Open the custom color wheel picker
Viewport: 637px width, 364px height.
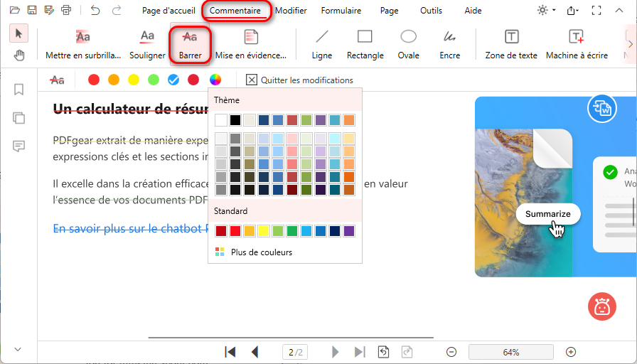coord(215,80)
